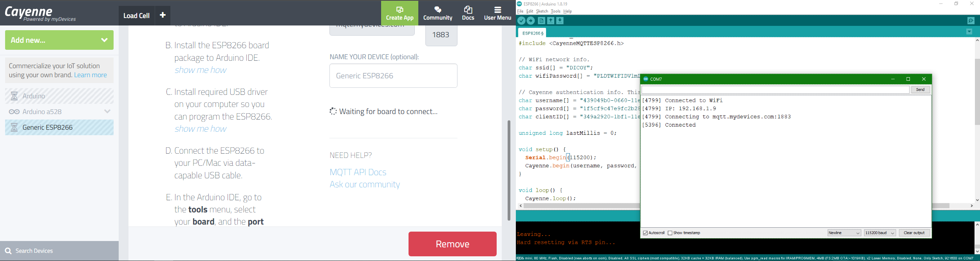Open the Newline line-ending dropdown
The height and width of the screenshot is (261, 980).
tap(844, 233)
